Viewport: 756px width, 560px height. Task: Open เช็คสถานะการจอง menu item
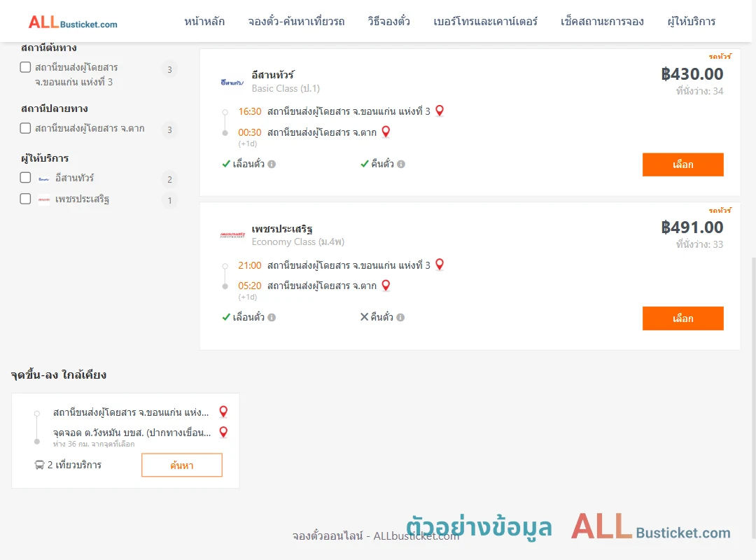tap(602, 22)
